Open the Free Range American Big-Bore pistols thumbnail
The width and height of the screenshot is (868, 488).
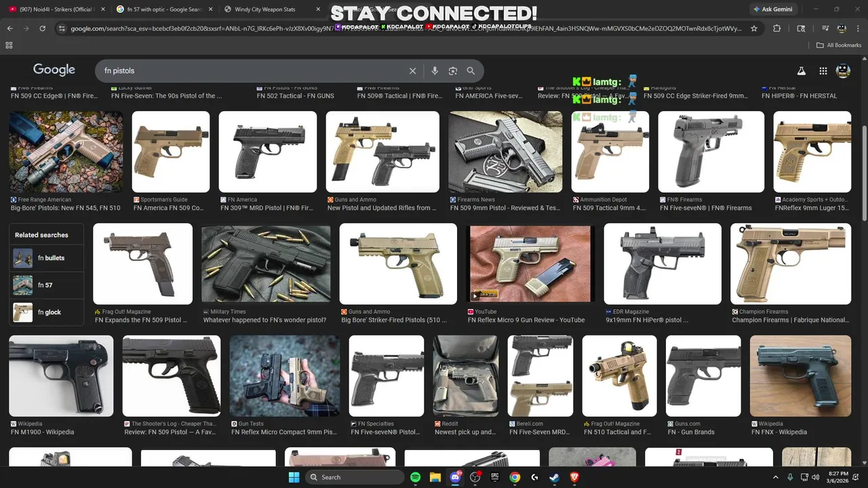click(66, 152)
